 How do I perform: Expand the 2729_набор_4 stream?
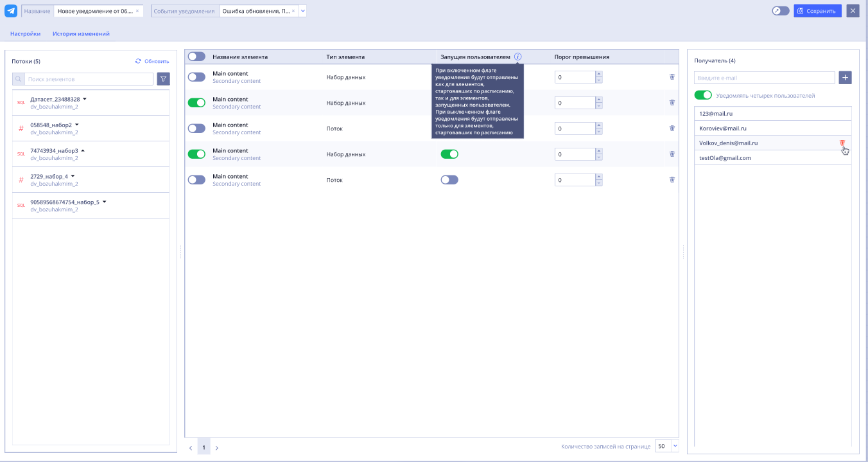(x=73, y=176)
